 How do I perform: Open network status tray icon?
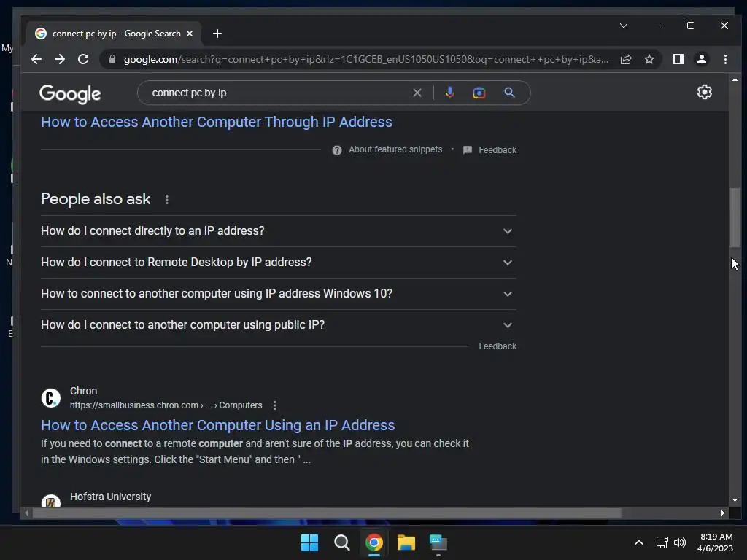click(x=662, y=542)
